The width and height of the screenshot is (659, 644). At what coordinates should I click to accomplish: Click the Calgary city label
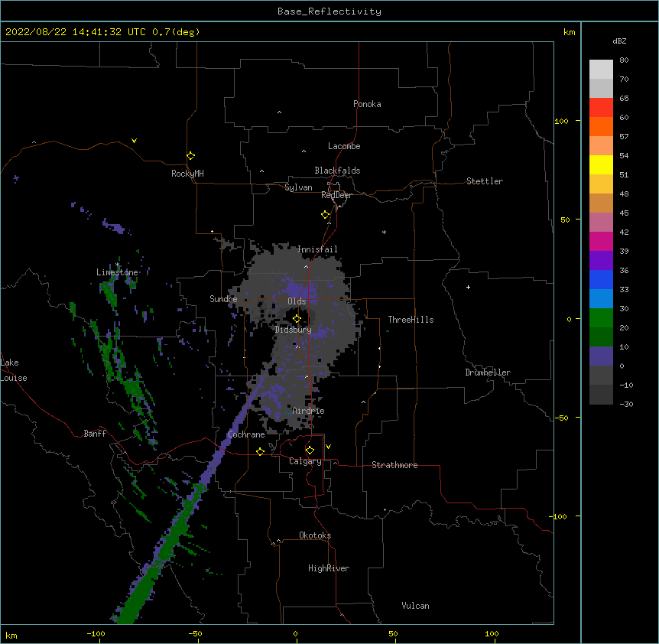pyautogui.click(x=305, y=461)
